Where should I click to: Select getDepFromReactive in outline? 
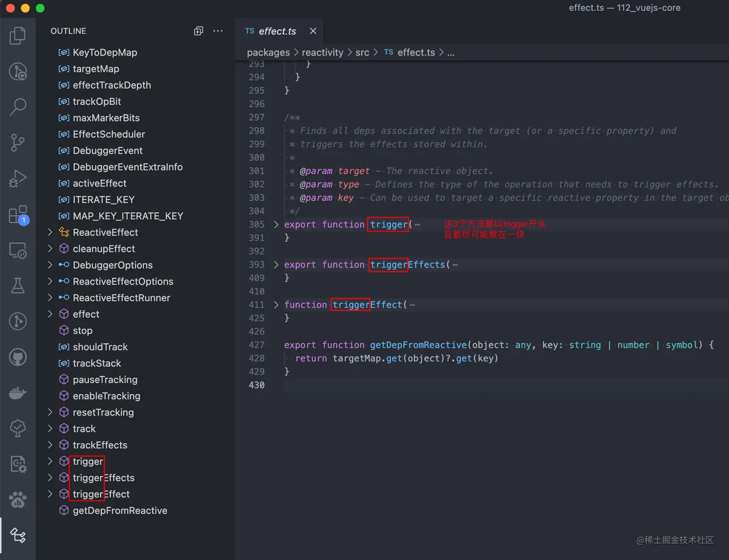(120, 510)
